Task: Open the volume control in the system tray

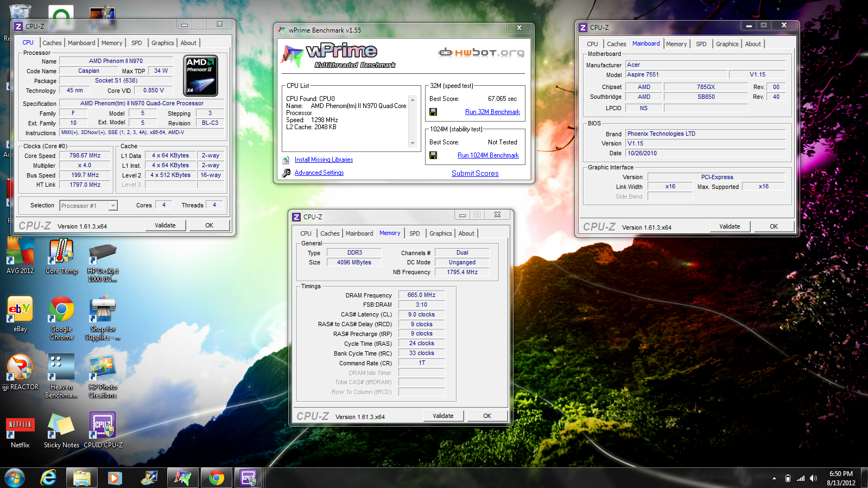Action: click(x=813, y=478)
